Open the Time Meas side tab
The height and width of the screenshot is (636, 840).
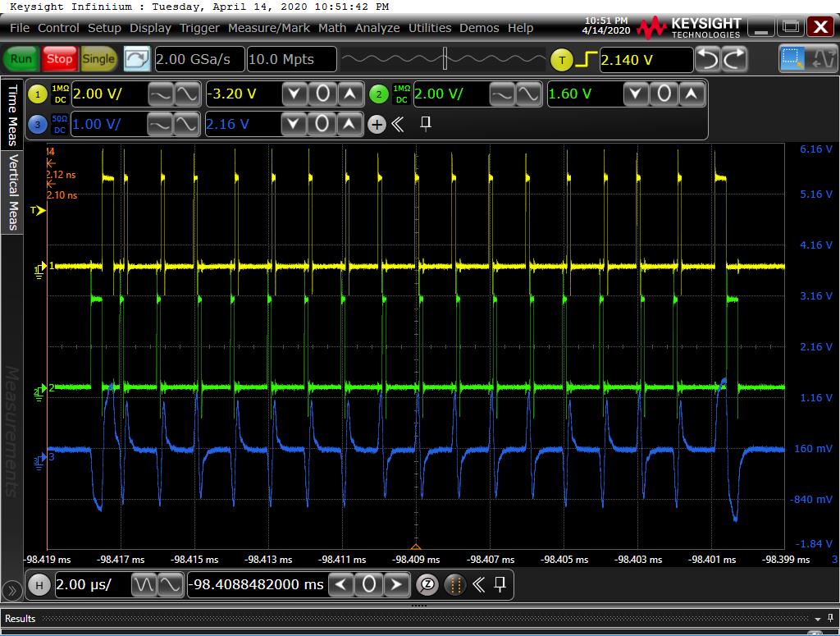tap(12, 113)
